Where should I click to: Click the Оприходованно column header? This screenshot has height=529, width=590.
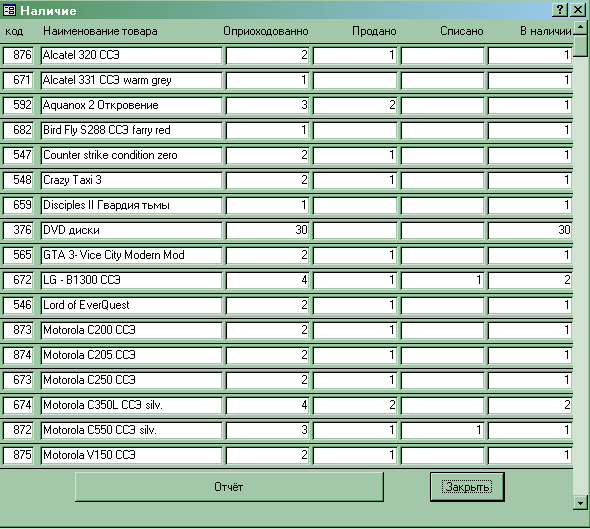266,31
